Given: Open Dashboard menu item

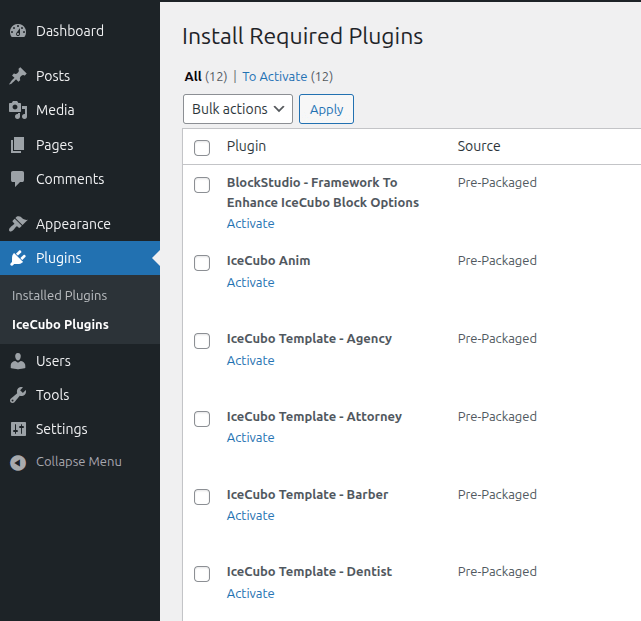Looking at the screenshot, I should (x=70, y=31).
